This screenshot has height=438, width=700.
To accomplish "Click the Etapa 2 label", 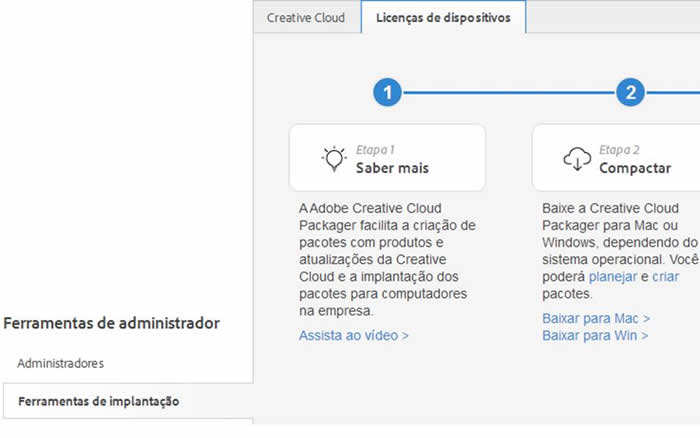I will pos(619,150).
